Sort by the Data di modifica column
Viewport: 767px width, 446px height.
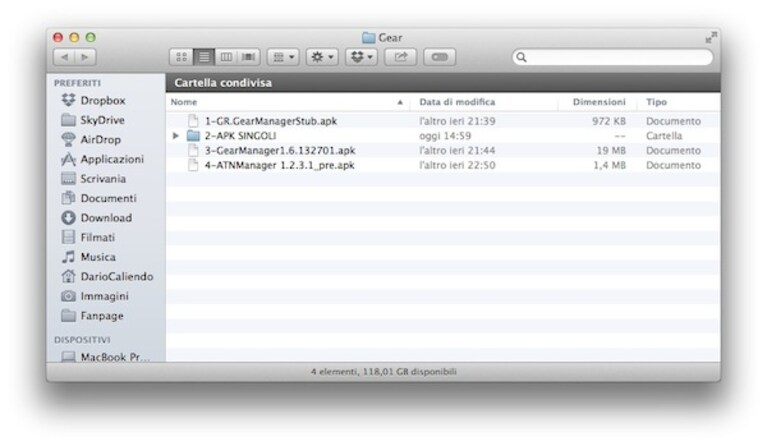pyautogui.click(x=457, y=102)
